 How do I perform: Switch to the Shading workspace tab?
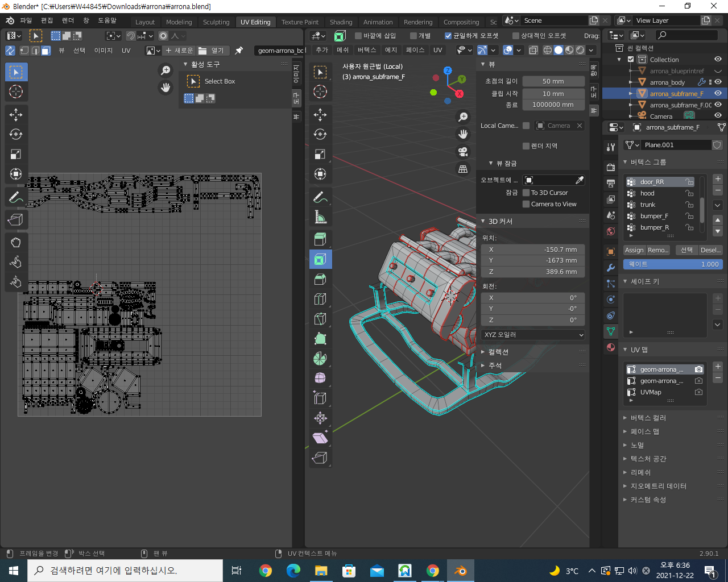pos(341,22)
